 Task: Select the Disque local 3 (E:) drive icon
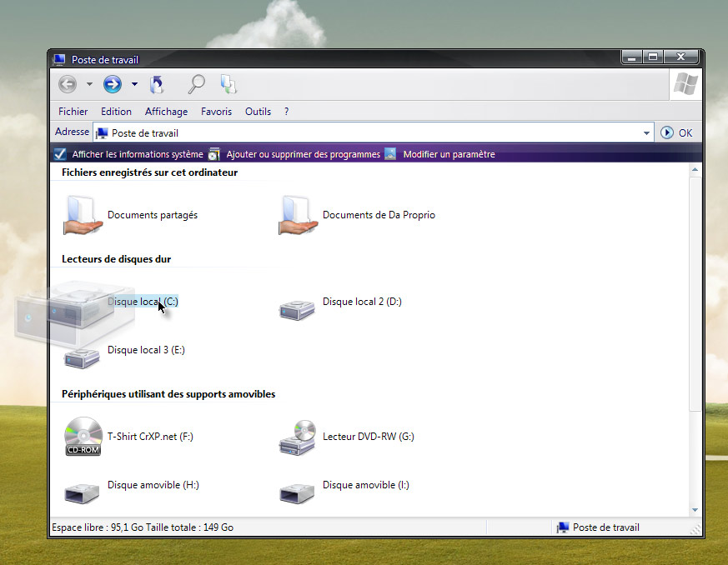83,358
